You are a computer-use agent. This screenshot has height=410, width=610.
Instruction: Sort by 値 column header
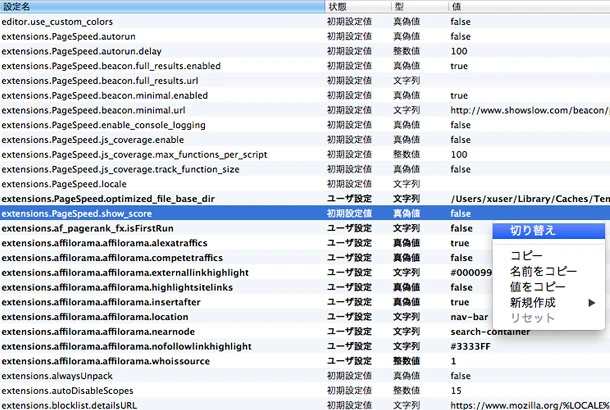529,7
